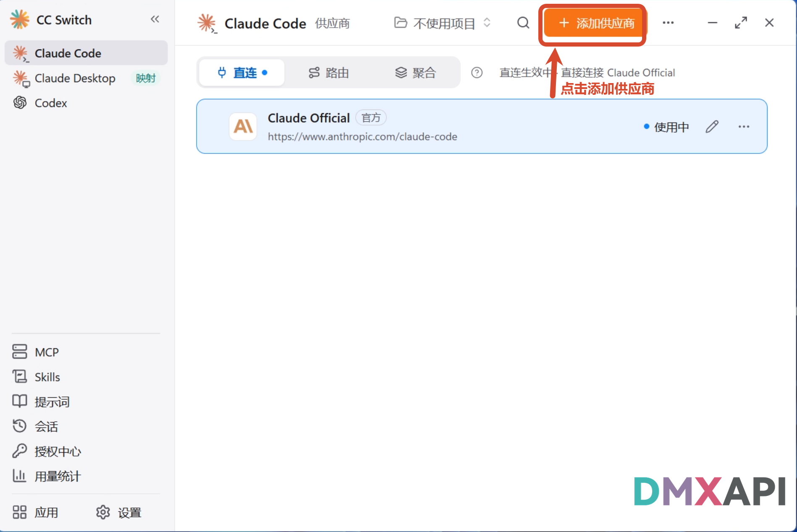Close the CC Switch window
Image resolution: width=797 pixels, height=532 pixels.
point(769,23)
